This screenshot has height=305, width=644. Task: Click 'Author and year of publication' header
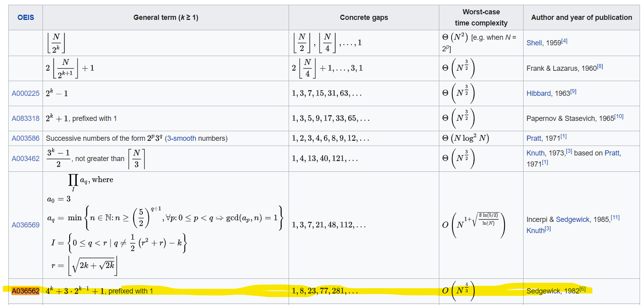click(x=582, y=17)
